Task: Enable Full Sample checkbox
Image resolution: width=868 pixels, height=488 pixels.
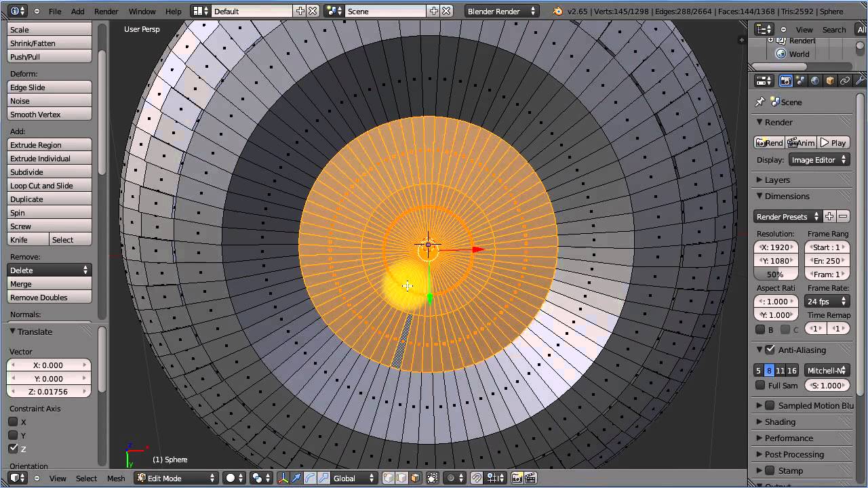Action: click(760, 385)
